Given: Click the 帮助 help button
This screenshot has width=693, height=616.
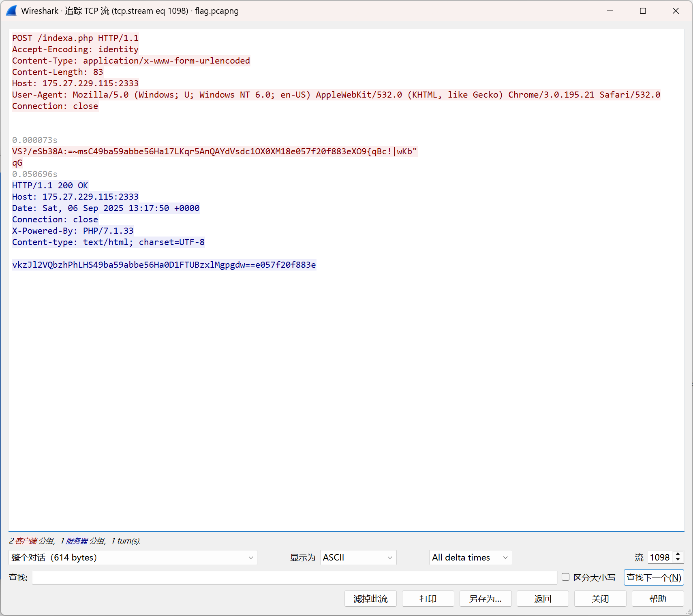Looking at the screenshot, I should [x=658, y=599].
